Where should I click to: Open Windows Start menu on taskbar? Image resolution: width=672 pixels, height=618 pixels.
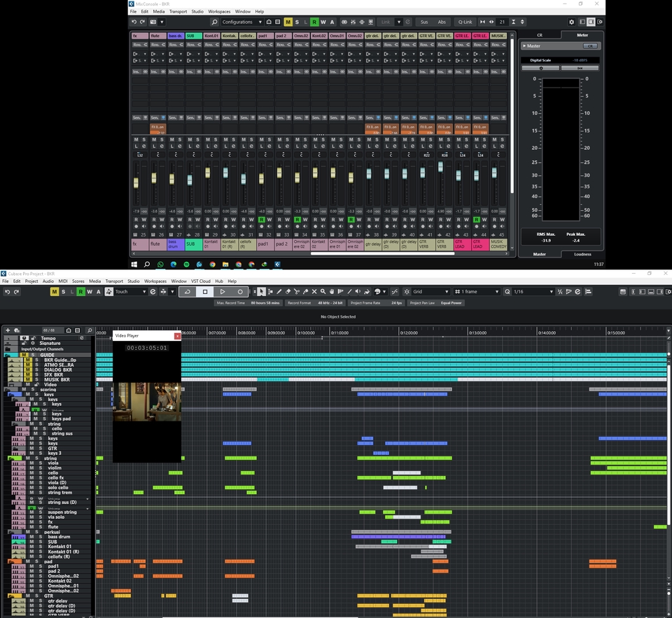point(134,265)
